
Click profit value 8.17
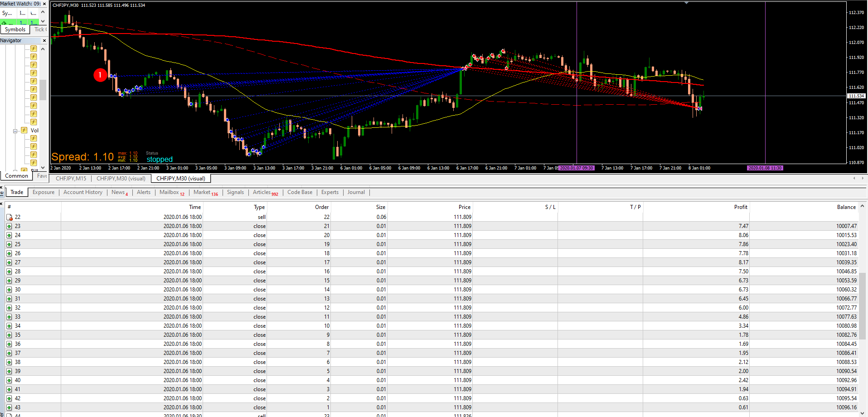tap(743, 262)
